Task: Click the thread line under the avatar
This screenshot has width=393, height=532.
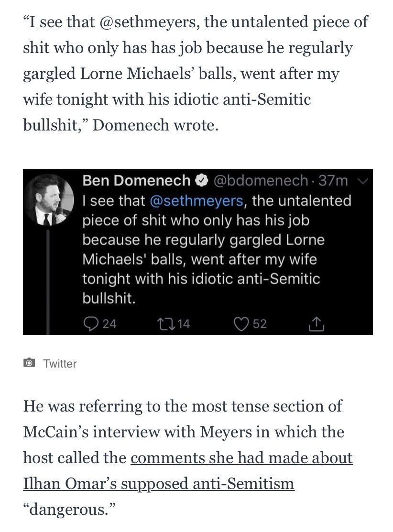Action: (x=48, y=282)
